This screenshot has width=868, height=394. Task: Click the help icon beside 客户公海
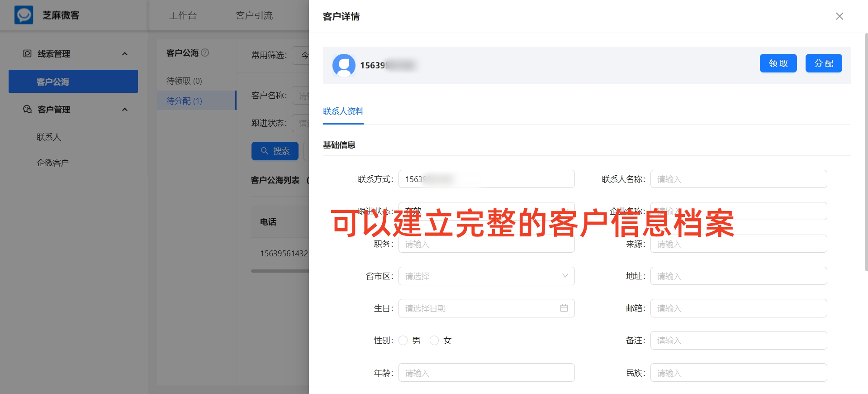(205, 53)
